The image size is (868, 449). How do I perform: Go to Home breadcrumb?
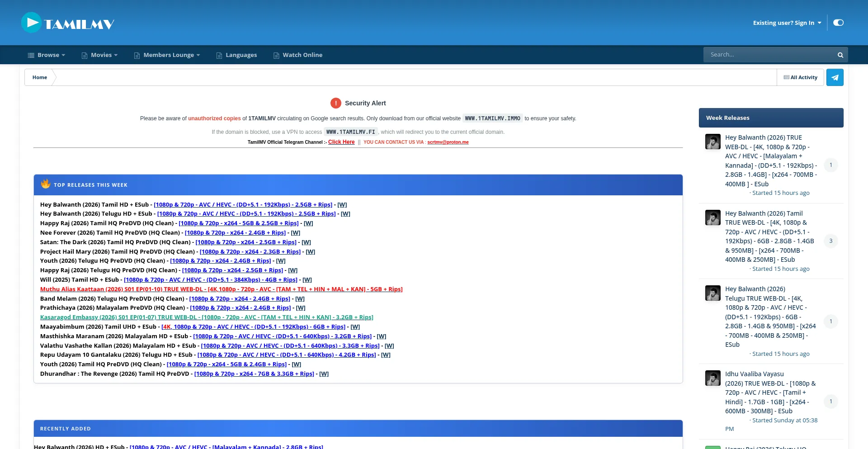[40, 77]
